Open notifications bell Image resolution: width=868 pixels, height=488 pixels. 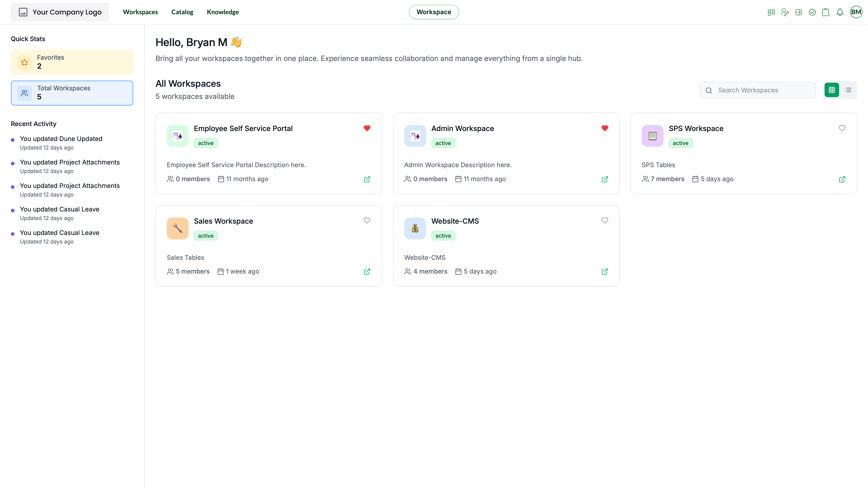click(840, 12)
